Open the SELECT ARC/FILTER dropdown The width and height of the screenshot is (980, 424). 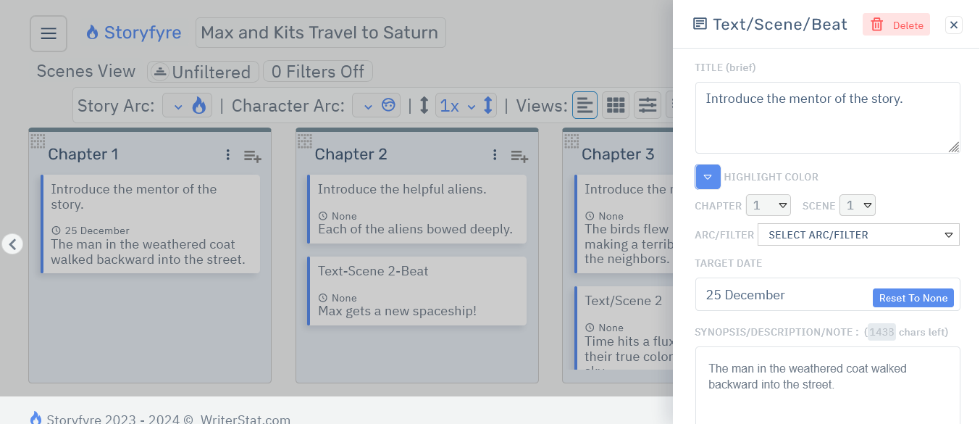[x=858, y=234]
